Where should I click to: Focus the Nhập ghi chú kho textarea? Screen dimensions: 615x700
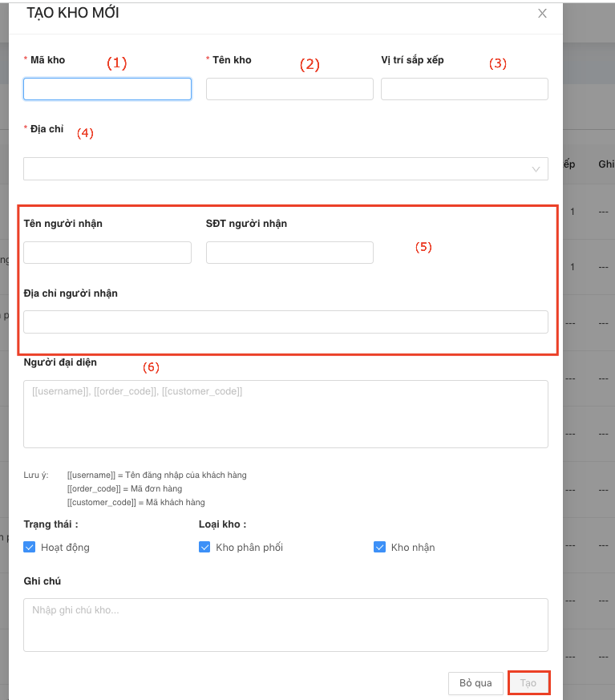pyautogui.click(x=285, y=625)
